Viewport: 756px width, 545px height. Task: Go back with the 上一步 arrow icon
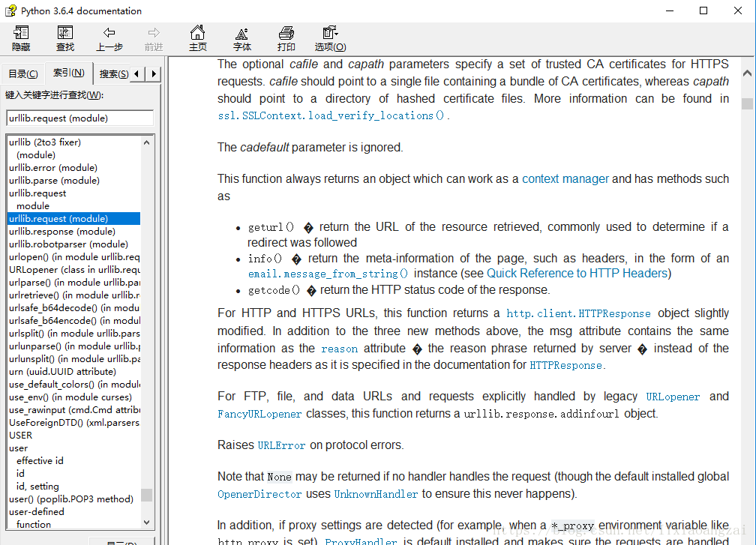(x=109, y=38)
